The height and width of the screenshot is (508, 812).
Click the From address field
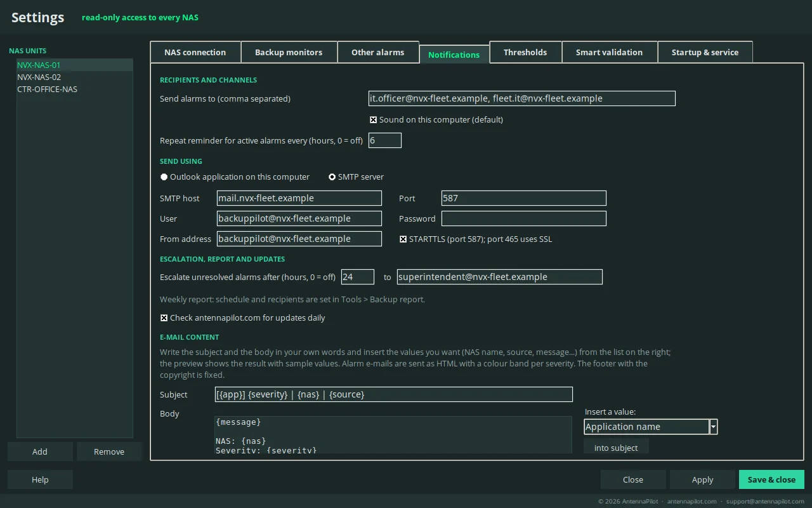299,239
